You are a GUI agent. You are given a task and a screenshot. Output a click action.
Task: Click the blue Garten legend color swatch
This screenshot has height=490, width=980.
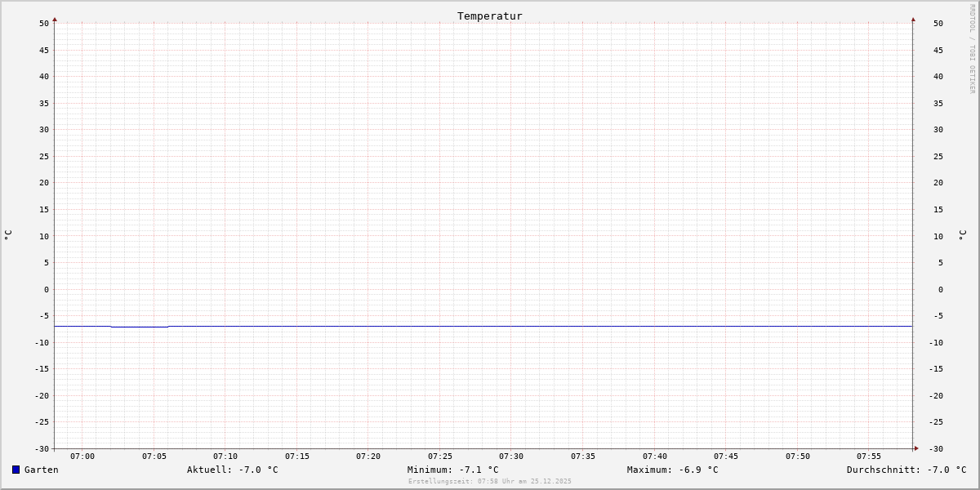[x=16, y=470]
